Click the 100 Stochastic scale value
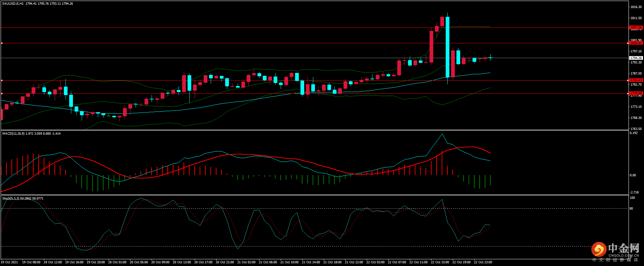Viewport: 644px width, 266px height. coord(632,198)
